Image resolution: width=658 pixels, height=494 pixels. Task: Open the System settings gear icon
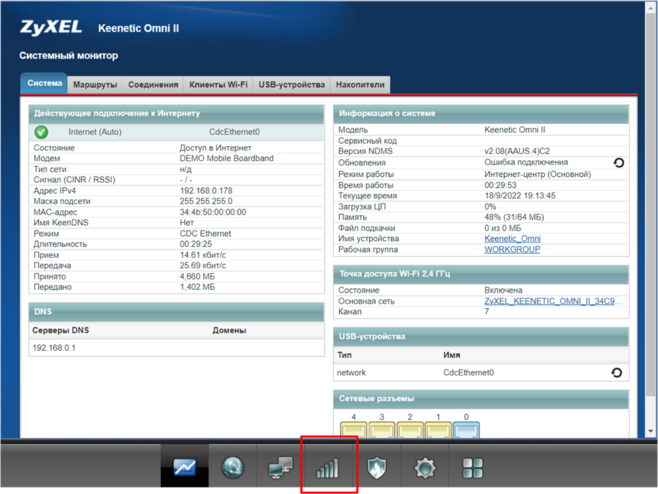[x=425, y=468]
